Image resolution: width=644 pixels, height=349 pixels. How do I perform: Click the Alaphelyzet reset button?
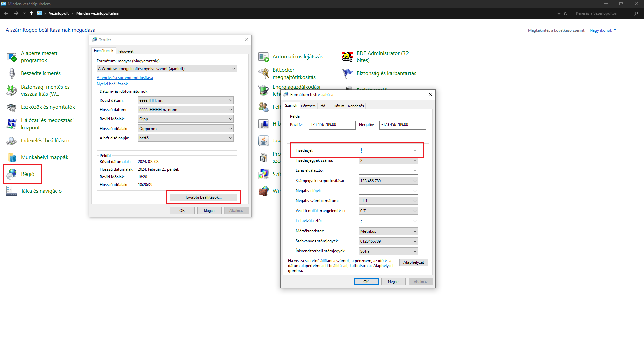click(414, 262)
